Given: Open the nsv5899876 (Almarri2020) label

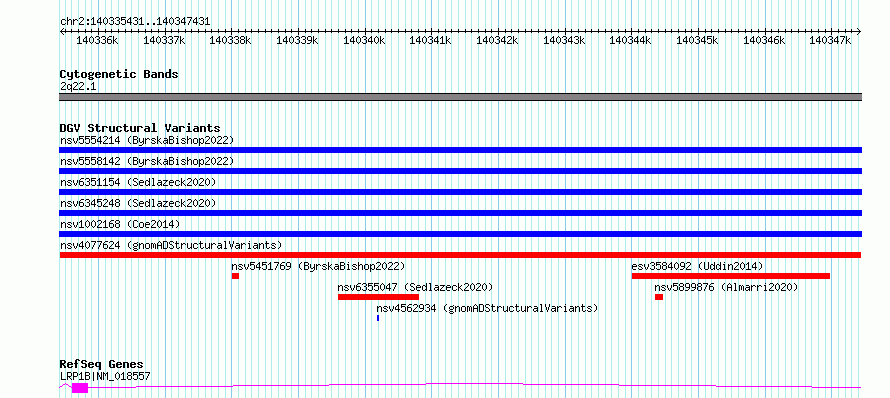Looking at the screenshot, I should (727, 287).
